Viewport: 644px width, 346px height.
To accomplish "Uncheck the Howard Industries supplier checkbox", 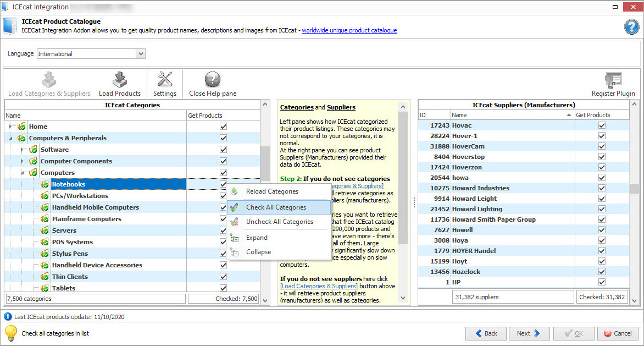I will point(602,188).
